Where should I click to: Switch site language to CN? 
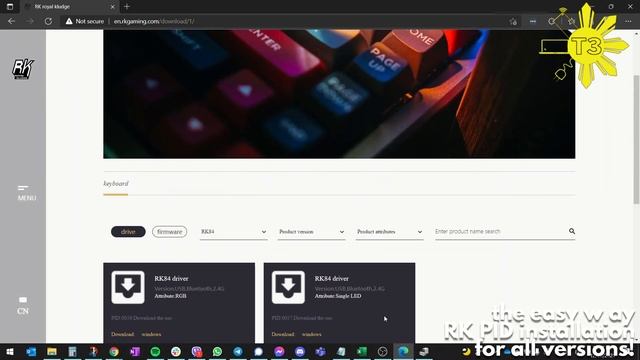[23, 306]
